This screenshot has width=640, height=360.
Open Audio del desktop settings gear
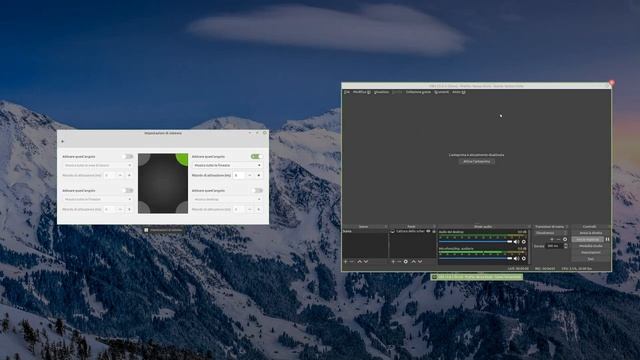coord(524,242)
